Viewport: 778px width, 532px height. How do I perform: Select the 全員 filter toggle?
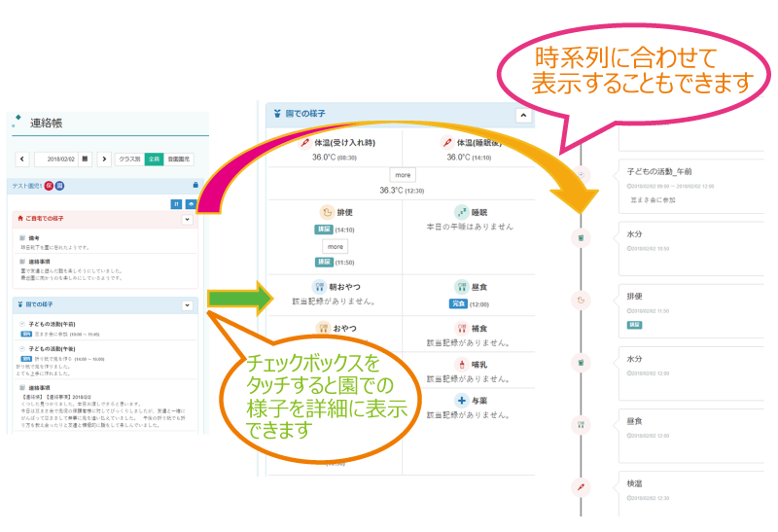[154, 159]
